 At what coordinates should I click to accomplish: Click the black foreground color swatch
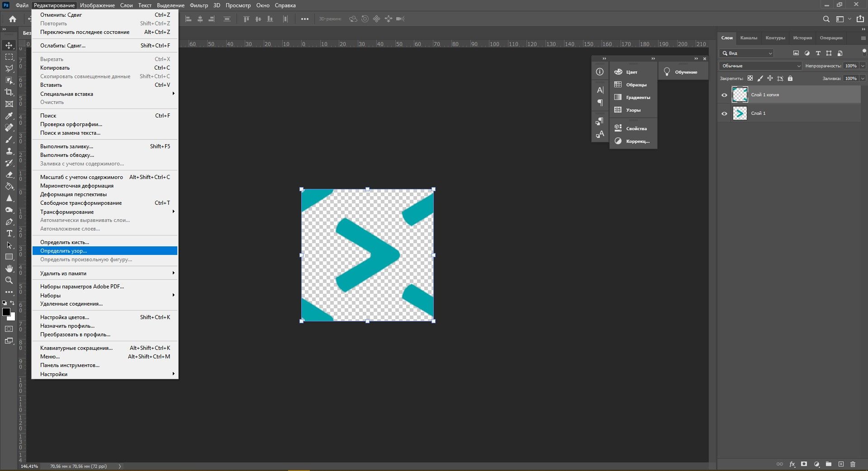coord(6,312)
